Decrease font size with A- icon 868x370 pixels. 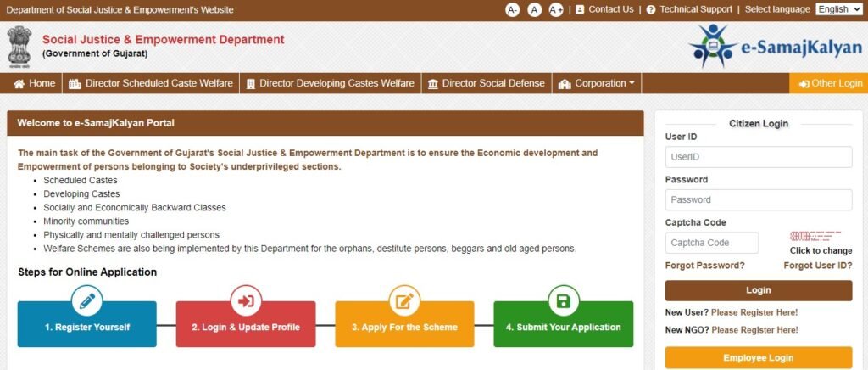tap(512, 10)
